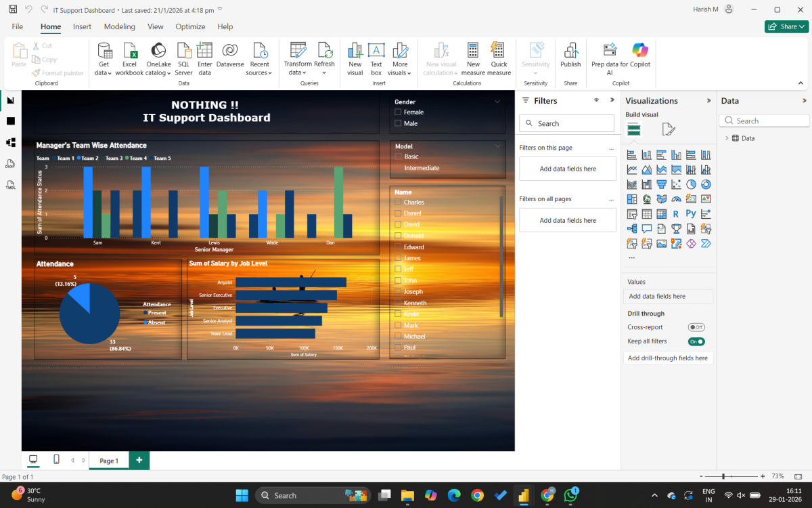Enable Cross-report drill through toggle

pyautogui.click(x=696, y=327)
